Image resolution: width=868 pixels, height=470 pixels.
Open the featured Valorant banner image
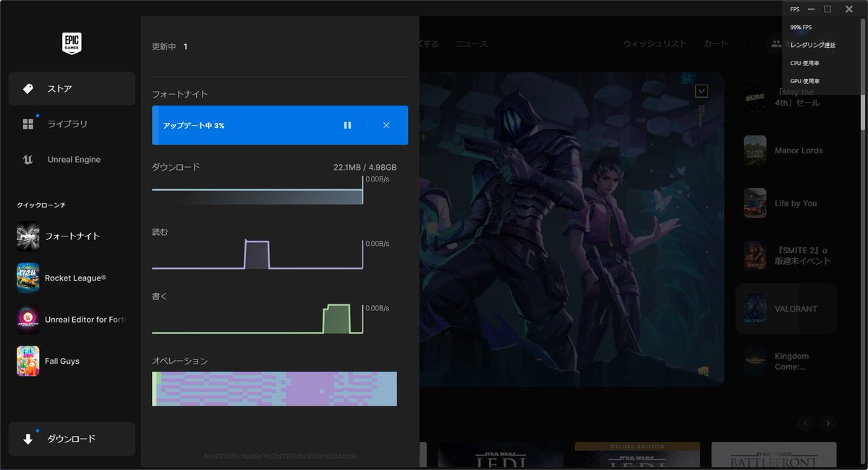coord(571,228)
